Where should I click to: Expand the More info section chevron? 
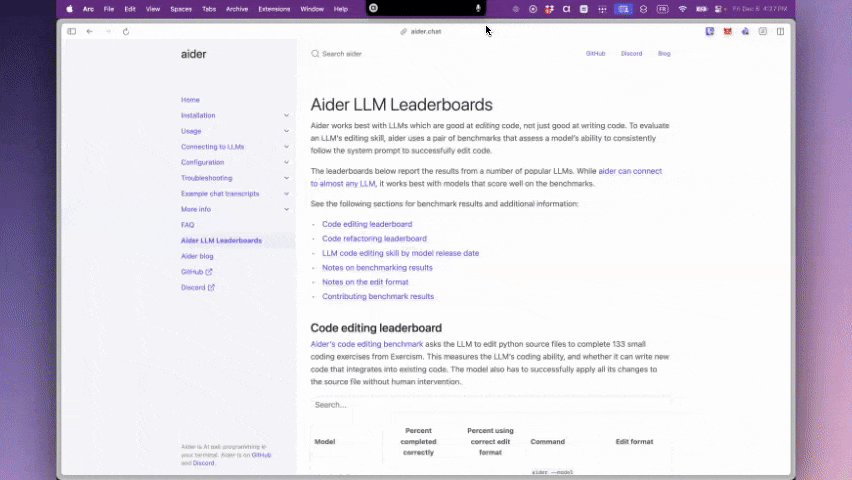tap(286, 209)
